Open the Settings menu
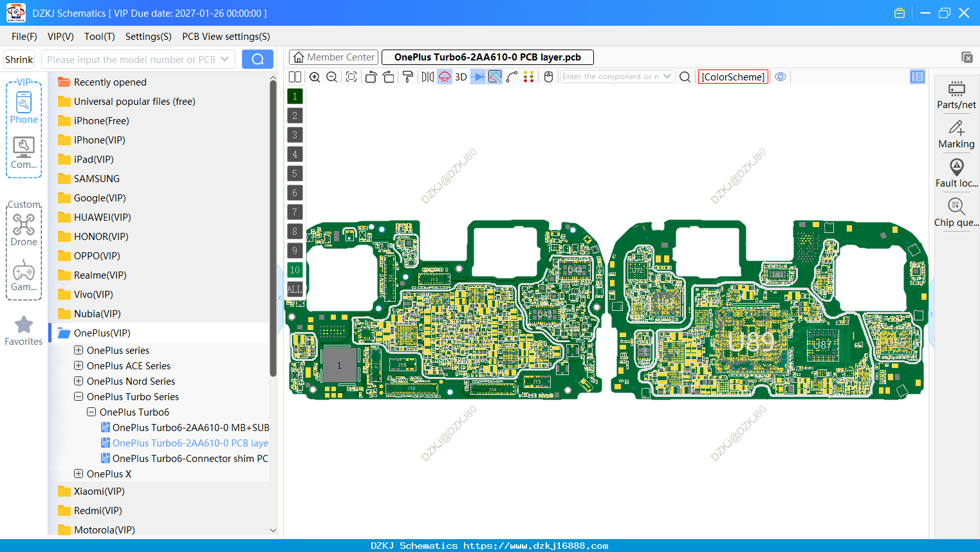 tap(148, 37)
